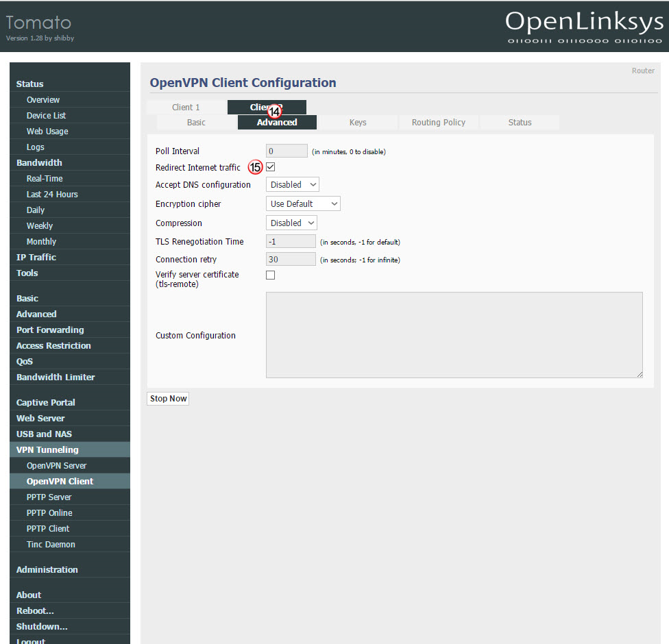Switch to the Client 1 tab

186,107
